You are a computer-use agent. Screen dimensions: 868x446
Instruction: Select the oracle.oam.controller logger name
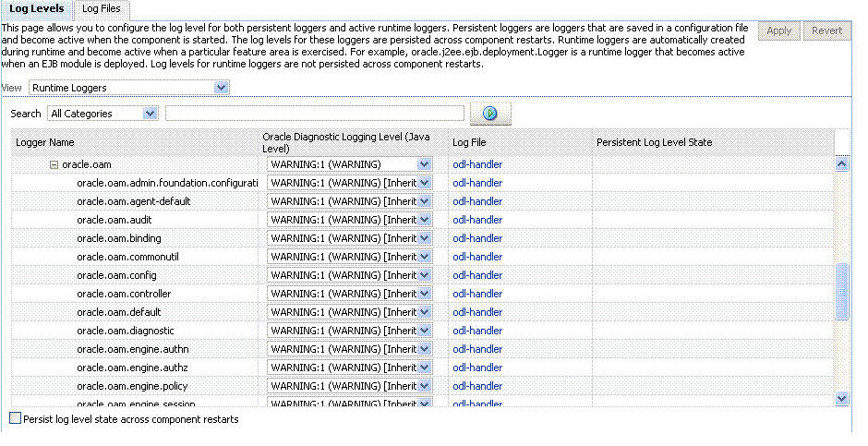[124, 294]
